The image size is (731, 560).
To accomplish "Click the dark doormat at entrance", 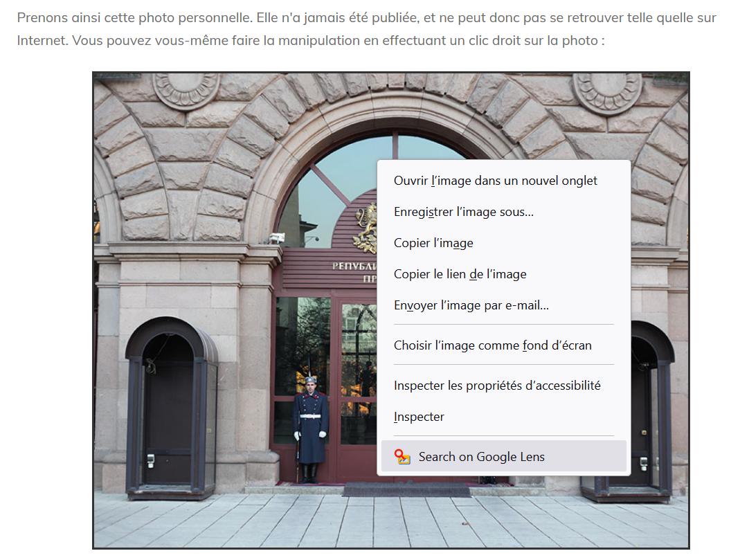I will click(407, 489).
